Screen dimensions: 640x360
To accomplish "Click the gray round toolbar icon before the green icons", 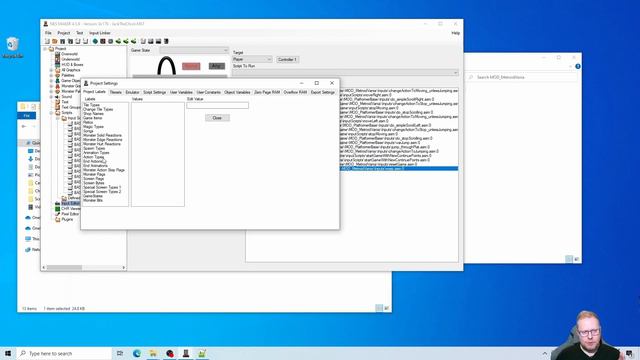I will pos(111,41).
